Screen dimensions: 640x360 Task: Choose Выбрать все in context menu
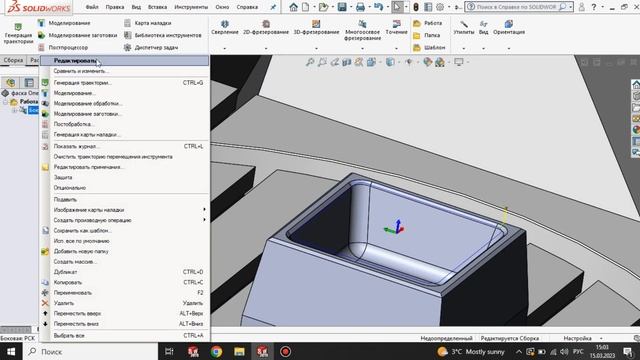point(124,336)
